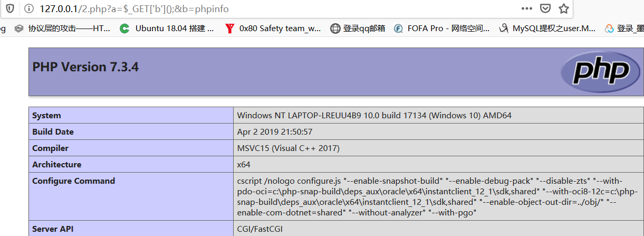Select the Server API label
This screenshot has width=644, height=236.
point(53,229)
